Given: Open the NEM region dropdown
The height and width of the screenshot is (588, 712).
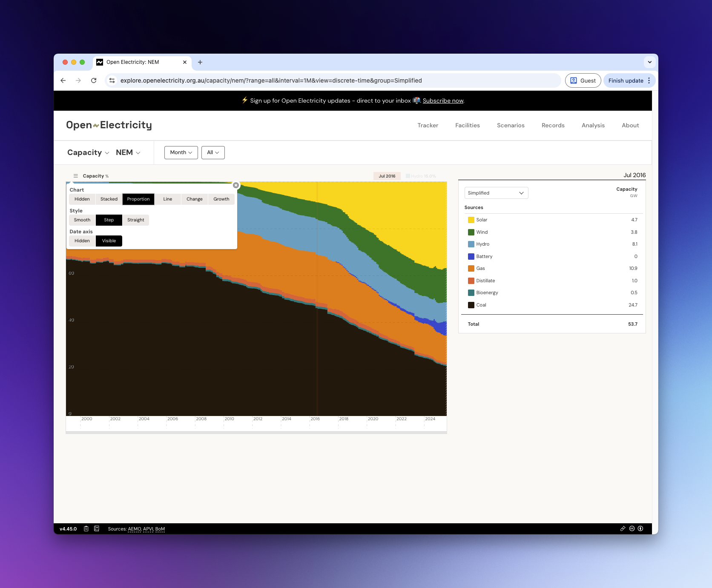Looking at the screenshot, I should 128,152.
